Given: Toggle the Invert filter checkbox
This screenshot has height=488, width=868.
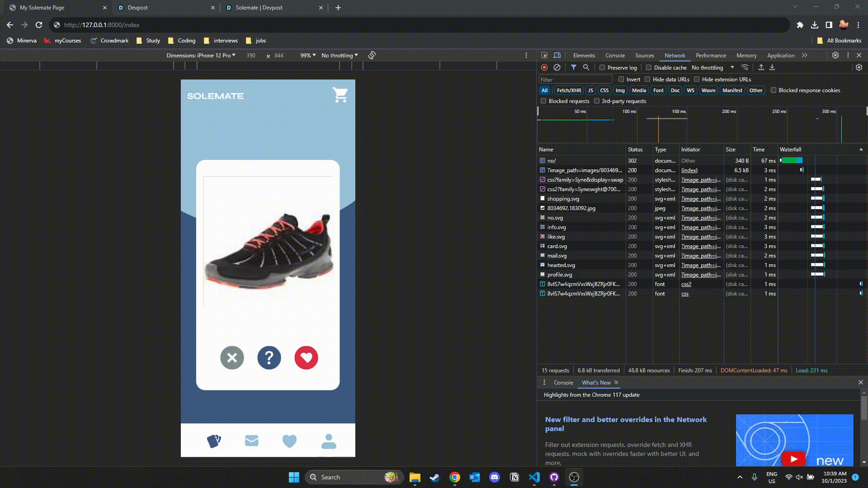Looking at the screenshot, I should (x=621, y=79).
